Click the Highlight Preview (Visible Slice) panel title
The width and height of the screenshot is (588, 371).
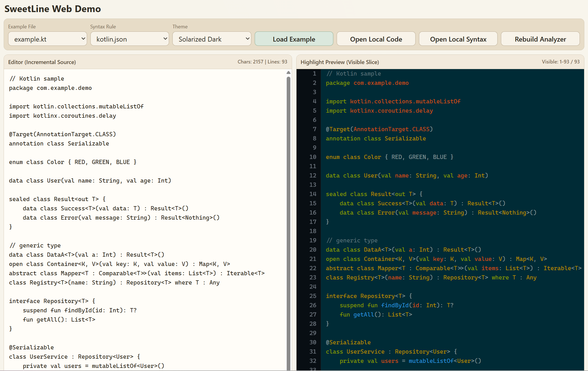pos(340,62)
